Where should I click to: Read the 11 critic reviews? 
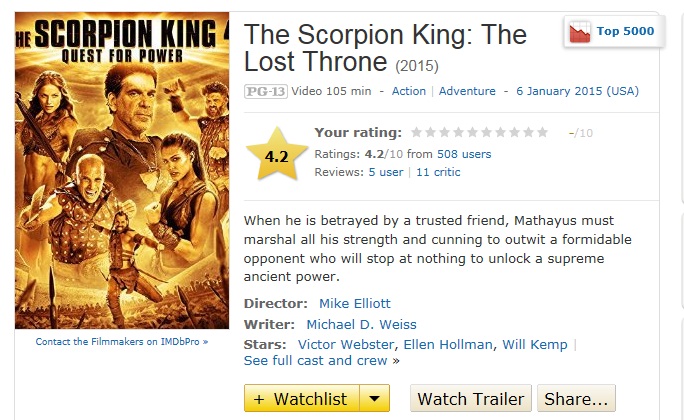439,172
